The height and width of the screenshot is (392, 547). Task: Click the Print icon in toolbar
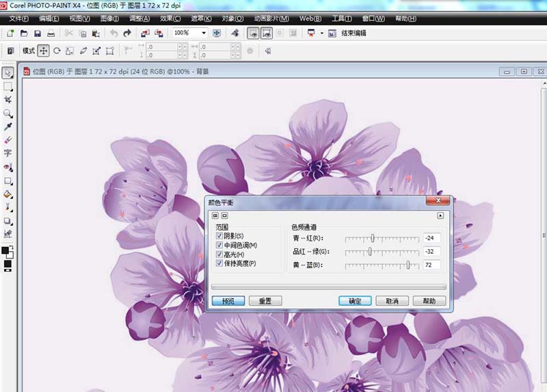coord(51,33)
